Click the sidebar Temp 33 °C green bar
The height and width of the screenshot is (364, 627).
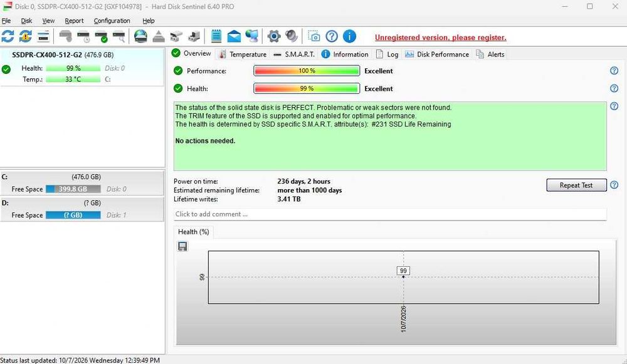73,80
